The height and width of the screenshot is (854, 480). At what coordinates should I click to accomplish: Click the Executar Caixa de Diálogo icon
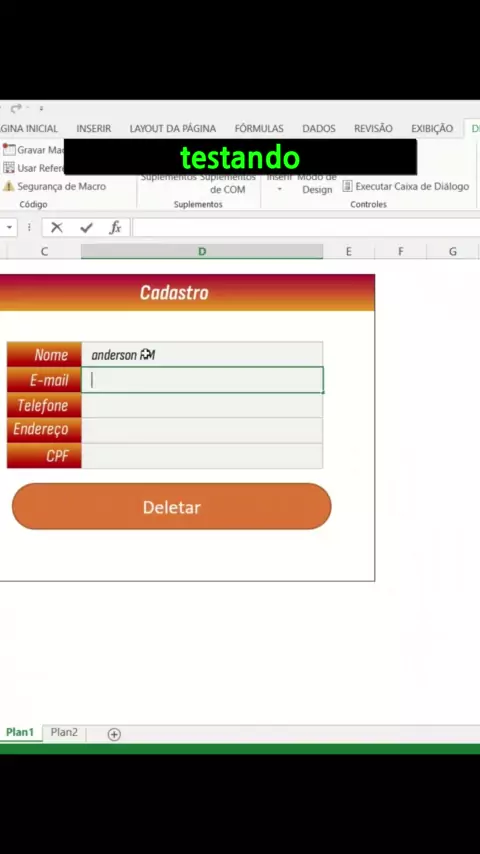pyautogui.click(x=348, y=186)
